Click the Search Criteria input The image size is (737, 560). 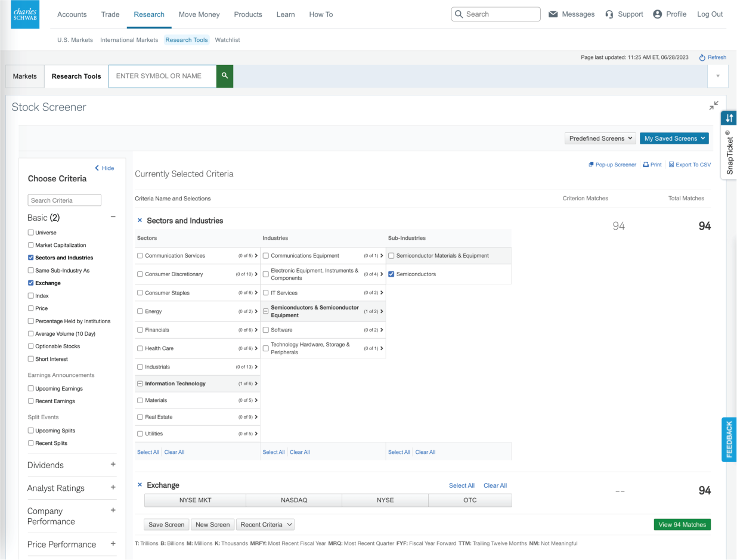click(x=64, y=200)
